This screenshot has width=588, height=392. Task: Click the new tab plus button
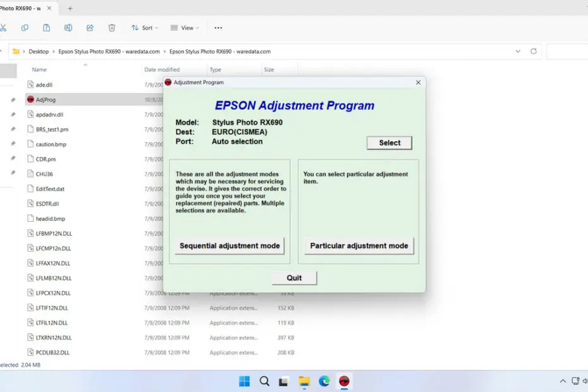coord(70,8)
